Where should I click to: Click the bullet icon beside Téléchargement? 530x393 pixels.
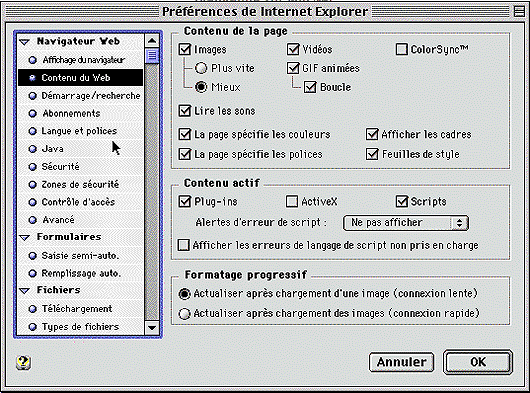pos(32,309)
